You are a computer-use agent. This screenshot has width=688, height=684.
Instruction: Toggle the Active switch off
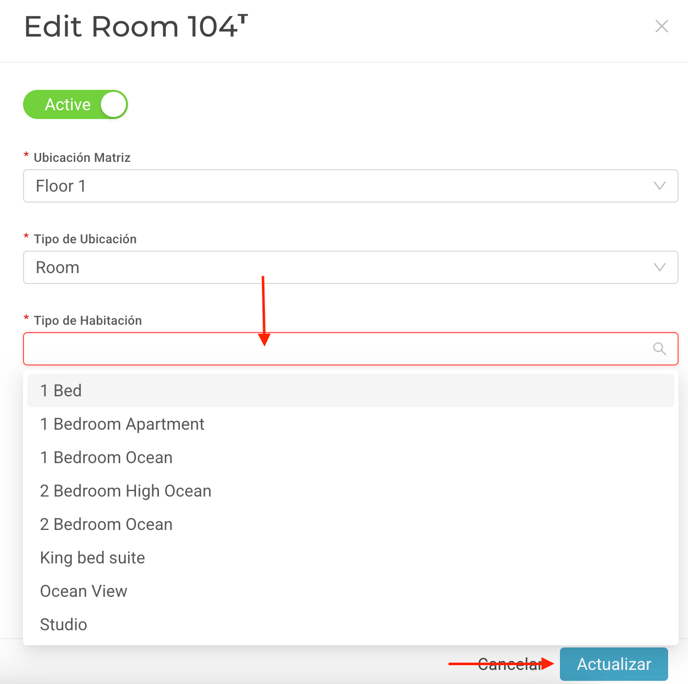click(x=75, y=104)
